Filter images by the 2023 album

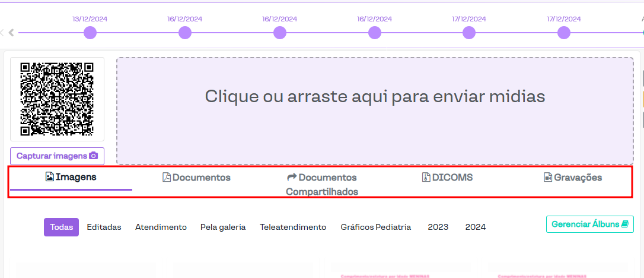[x=438, y=227]
